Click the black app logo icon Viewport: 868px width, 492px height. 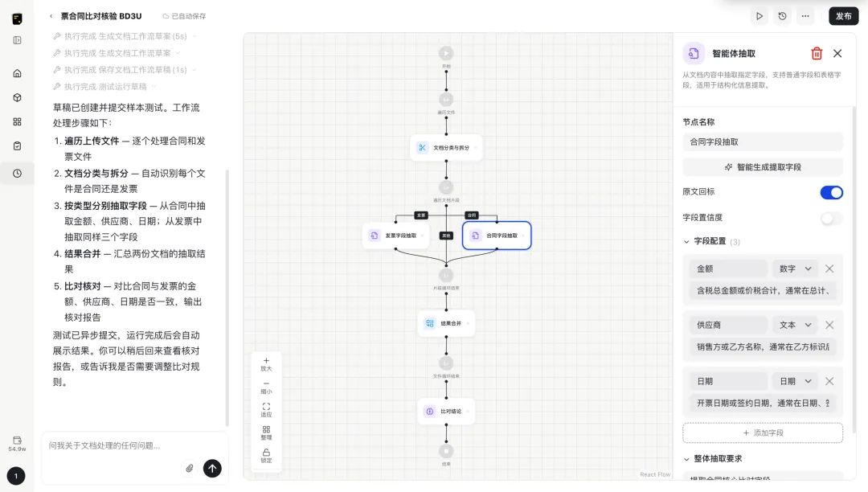pos(17,18)
